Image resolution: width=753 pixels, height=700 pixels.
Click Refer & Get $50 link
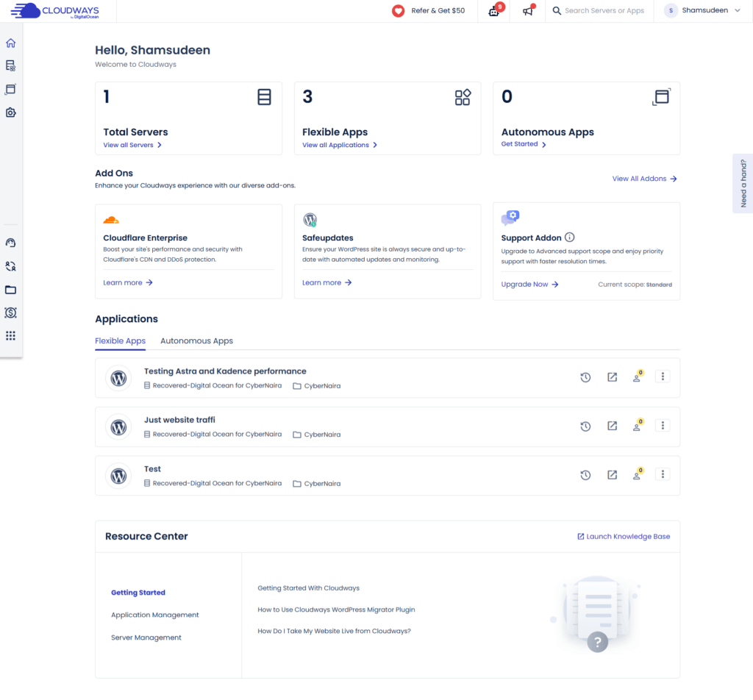[x=438, y=10]
